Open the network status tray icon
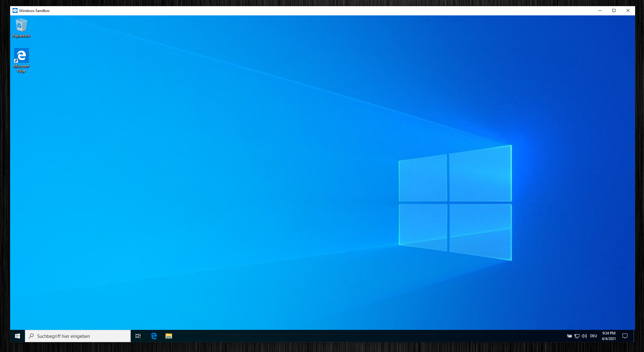Image resolution: width=644 pixels, height=352 pixels. point(577,336)
